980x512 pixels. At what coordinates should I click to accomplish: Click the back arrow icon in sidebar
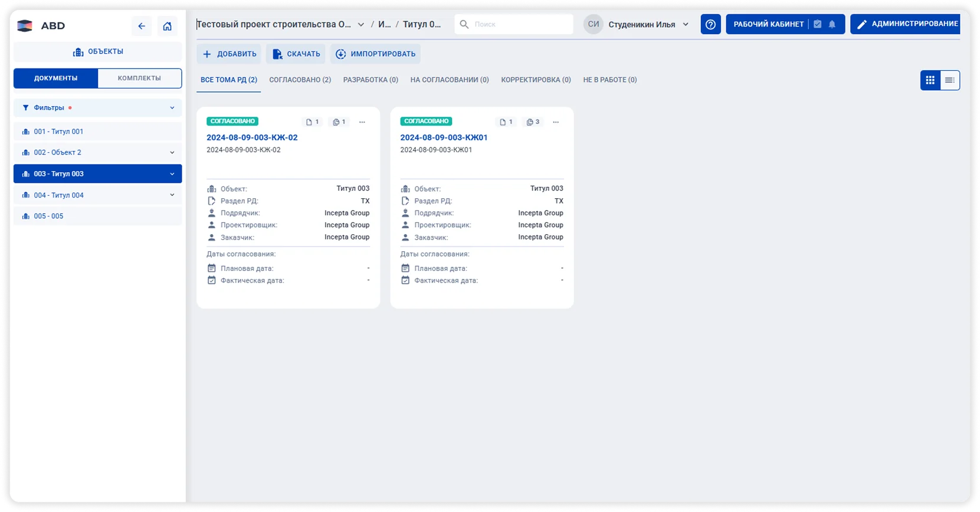[142, 26]
